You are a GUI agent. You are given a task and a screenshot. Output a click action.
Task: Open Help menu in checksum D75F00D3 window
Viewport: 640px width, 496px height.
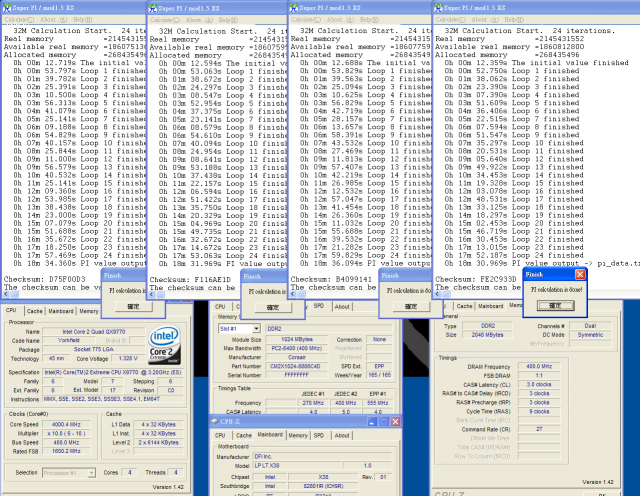(x=82, y=20)
